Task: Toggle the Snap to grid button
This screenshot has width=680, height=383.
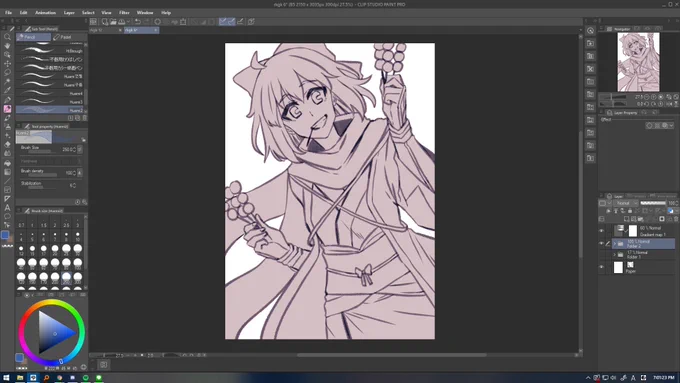Action: coord(240,21)
